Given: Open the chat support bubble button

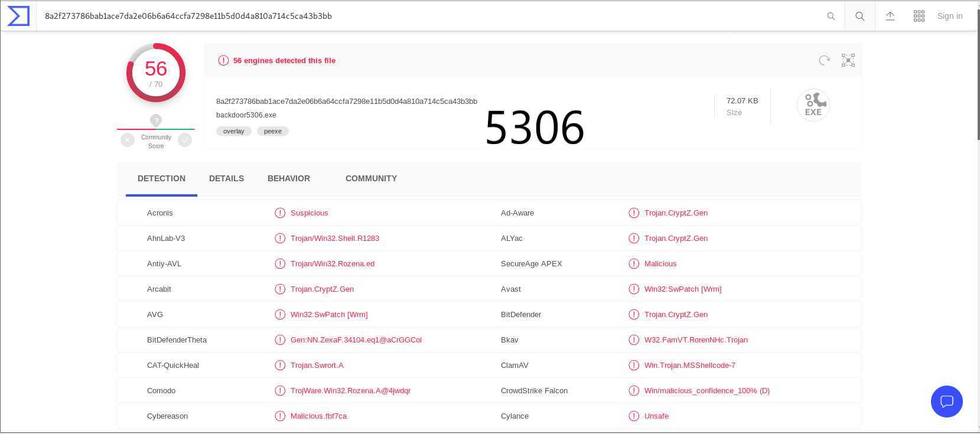Looking at the screenshot, I should pyautogui.click(x=947, y=402).
